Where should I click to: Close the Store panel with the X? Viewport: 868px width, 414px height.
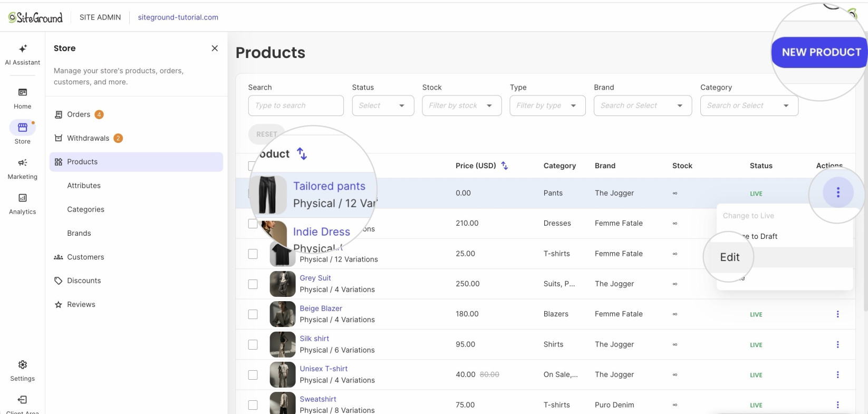tap(215, 48)
